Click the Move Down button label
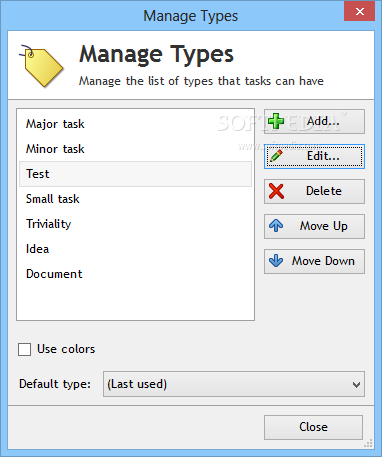Screen dimensions: 382x457 point(323,261)
